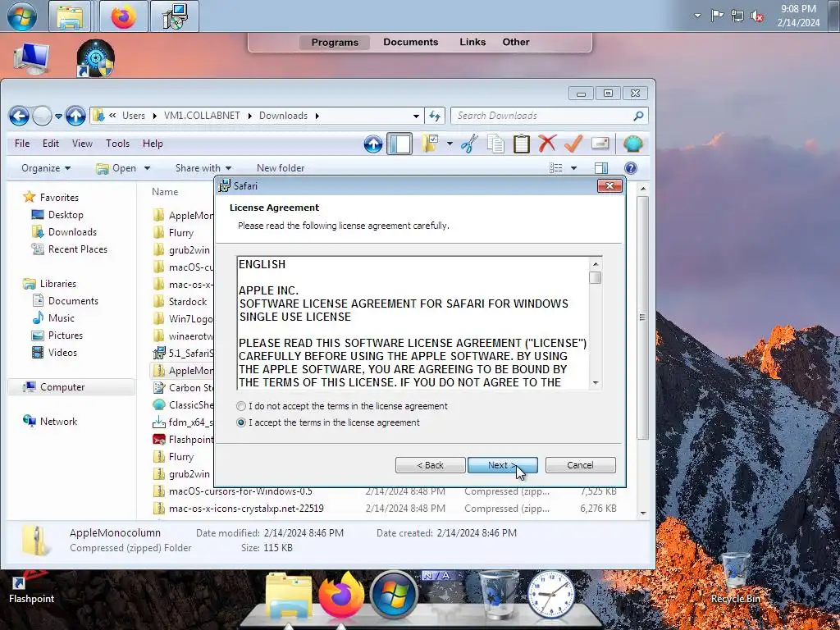Viewport: 840px width, 630px height.
Task: Click the license agreement scrollbar thumb
Action: coord(596,277)
